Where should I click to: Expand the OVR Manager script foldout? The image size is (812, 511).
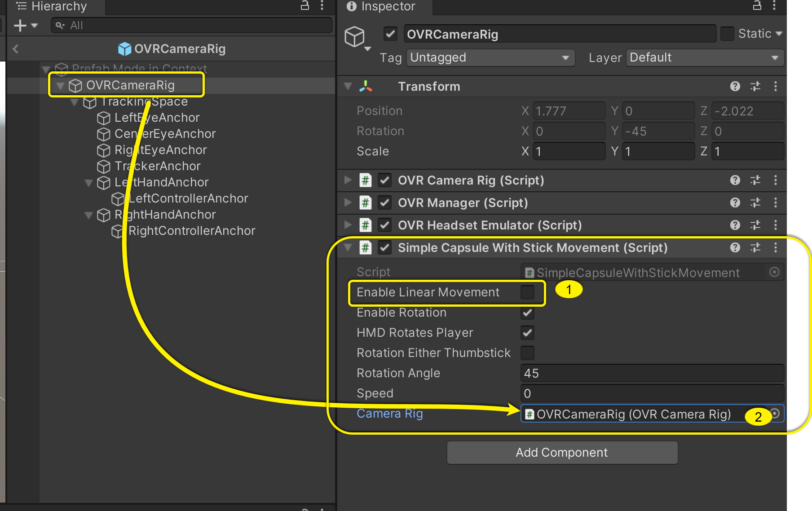pos(348,203)
